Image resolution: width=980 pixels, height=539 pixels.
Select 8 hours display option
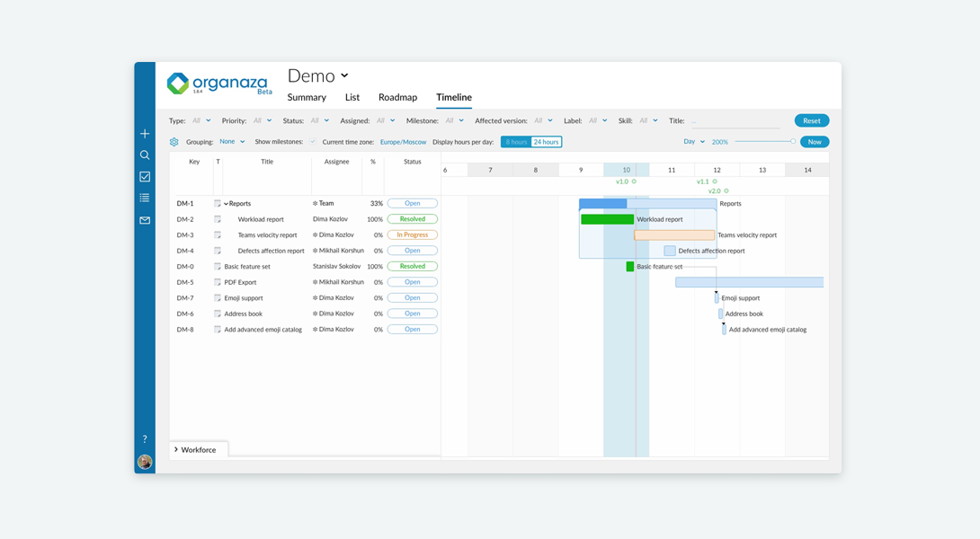click(x=516, y=142)
